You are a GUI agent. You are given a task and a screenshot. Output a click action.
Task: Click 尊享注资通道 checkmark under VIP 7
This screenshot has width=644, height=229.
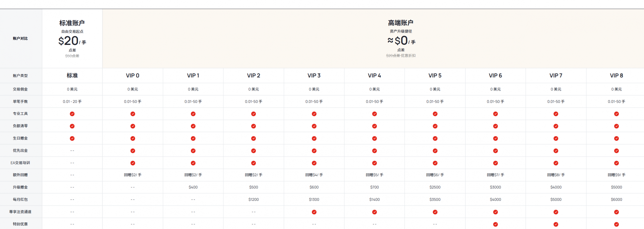pos(556,212)
